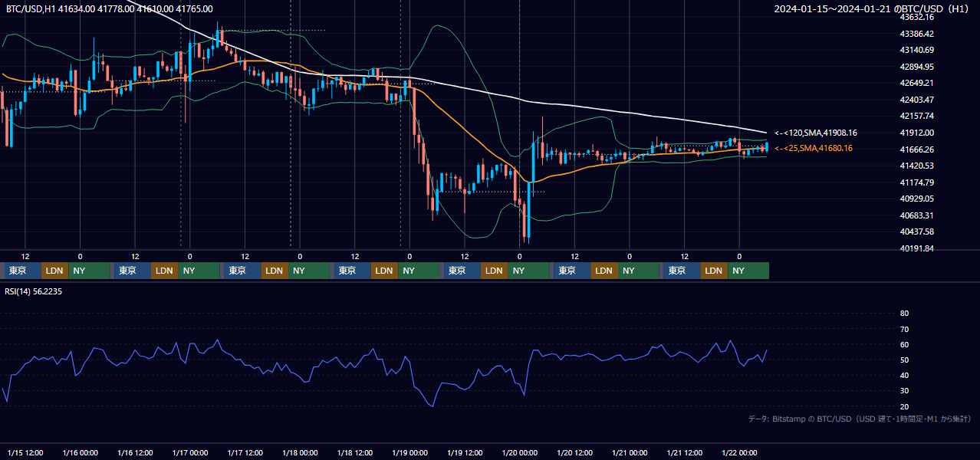980x460 pixels.
Task: Click the 1/17 12:00 date label
Action: (245, 452)
